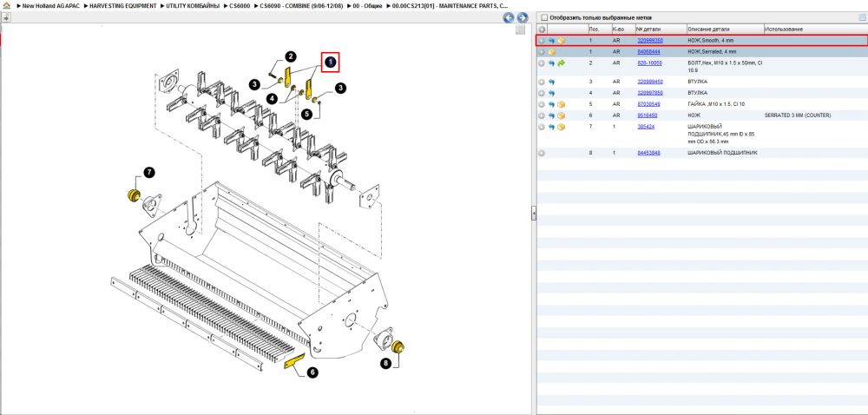
Task: Open the MAINTENANCE PARTS breadcrumb item
Action: 450,5
